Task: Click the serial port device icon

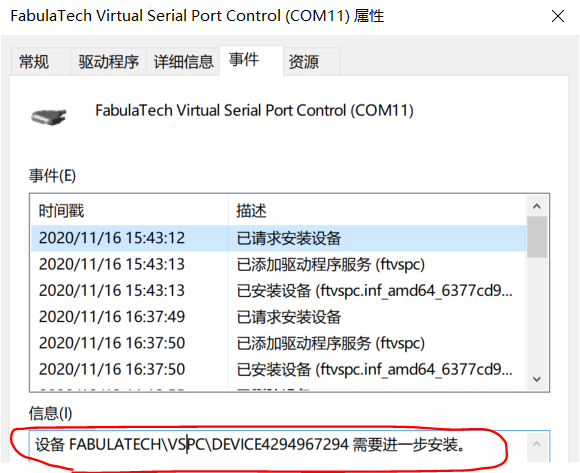Action: coord(49,117)
